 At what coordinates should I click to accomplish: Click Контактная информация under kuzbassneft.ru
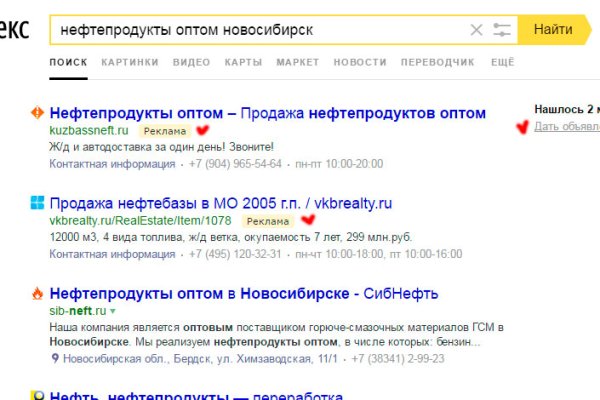pos(98,164)
